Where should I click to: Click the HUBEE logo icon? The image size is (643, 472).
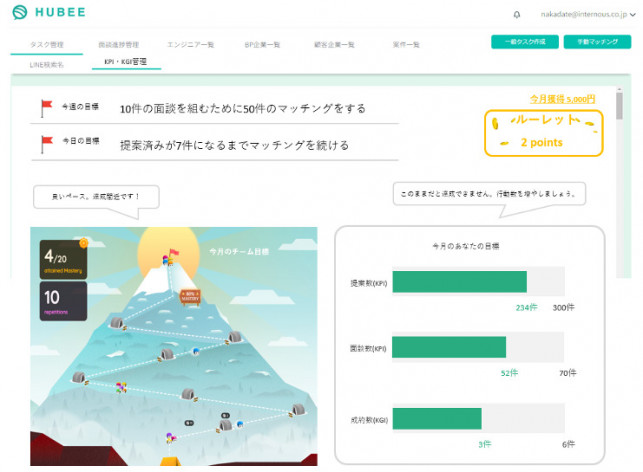(20, 14)
